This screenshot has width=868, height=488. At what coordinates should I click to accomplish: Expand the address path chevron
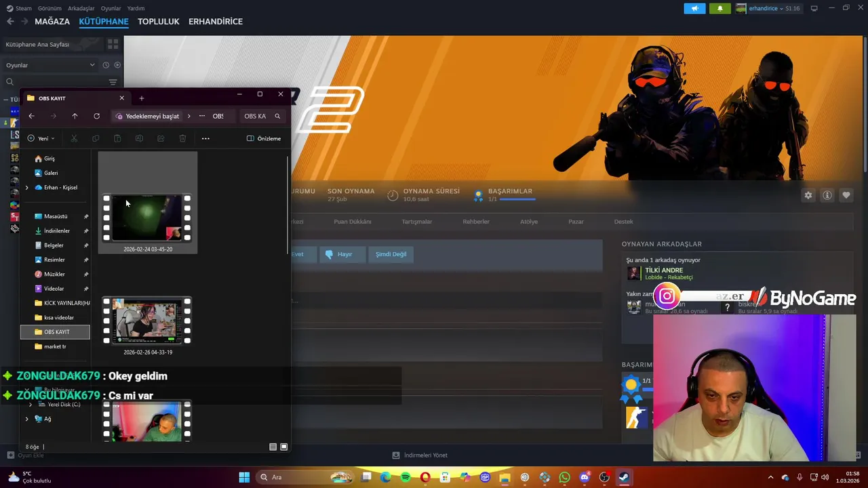tap(189, 116)
